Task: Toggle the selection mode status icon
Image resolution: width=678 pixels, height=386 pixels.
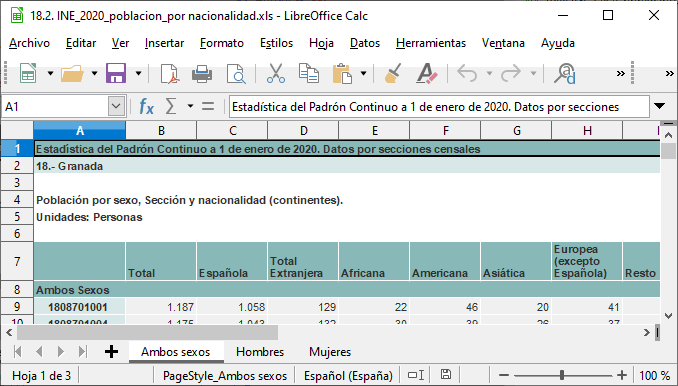Action: click(x=416, y=375)
